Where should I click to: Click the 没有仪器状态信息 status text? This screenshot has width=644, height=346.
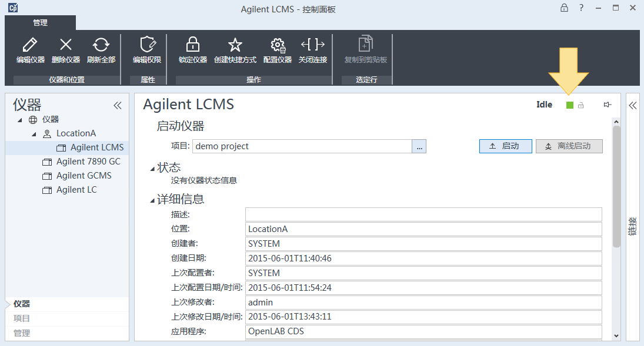(x=203, y=180)
